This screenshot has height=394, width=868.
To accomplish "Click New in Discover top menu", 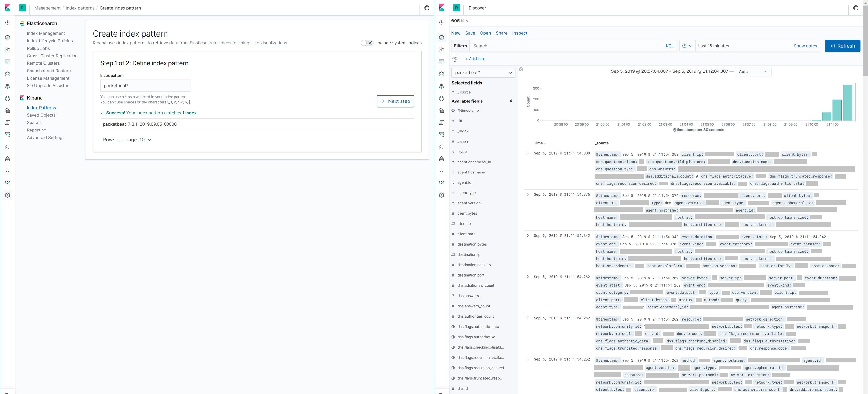I will click(456, 33).
